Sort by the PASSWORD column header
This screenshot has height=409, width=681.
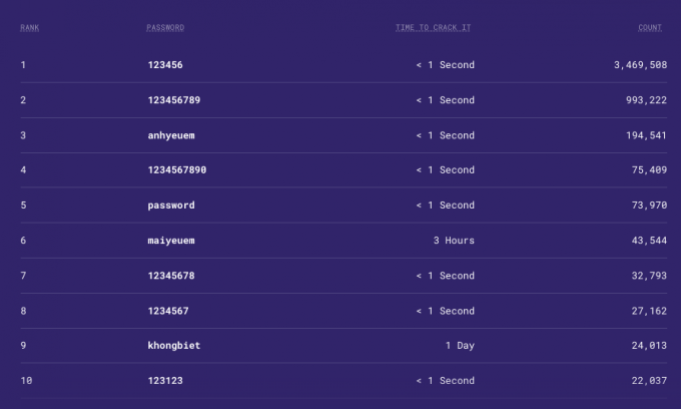[165, 28]
